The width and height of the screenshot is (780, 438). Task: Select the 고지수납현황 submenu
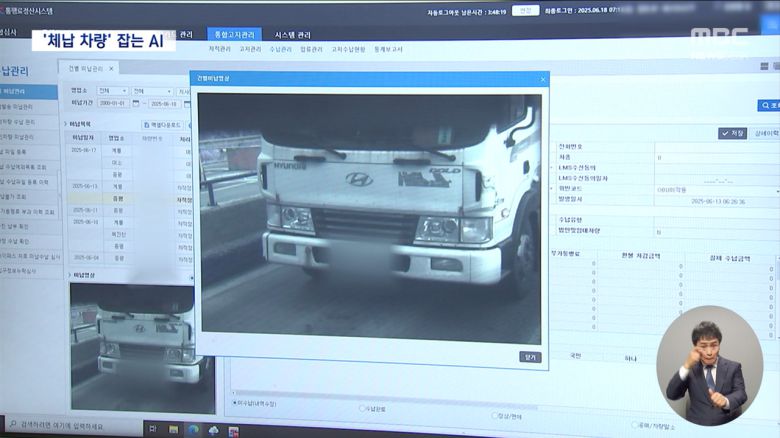pos(348,49)
